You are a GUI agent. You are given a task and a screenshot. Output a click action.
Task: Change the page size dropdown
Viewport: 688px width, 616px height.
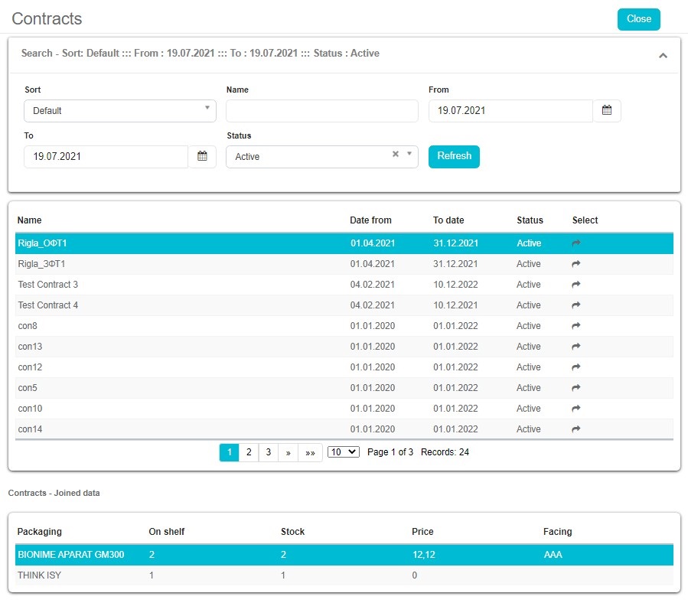pyautogui.click(x=343, y=452)
